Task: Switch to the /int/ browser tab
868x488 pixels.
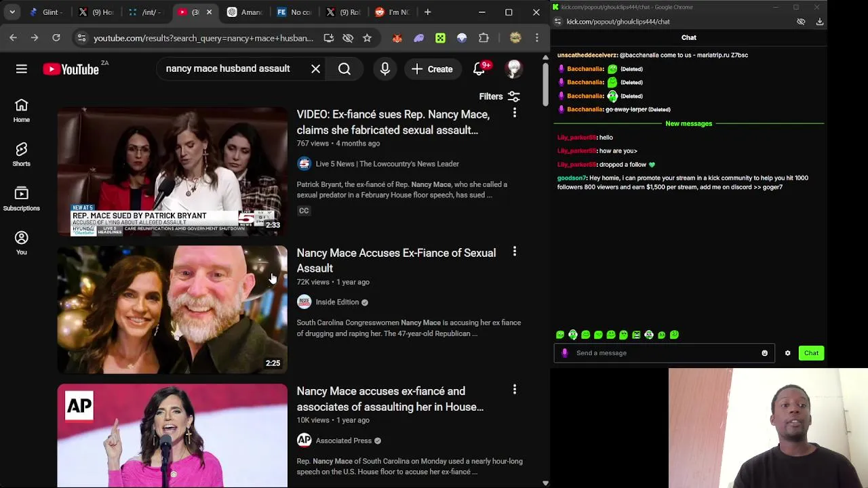Action: point(146,12)
